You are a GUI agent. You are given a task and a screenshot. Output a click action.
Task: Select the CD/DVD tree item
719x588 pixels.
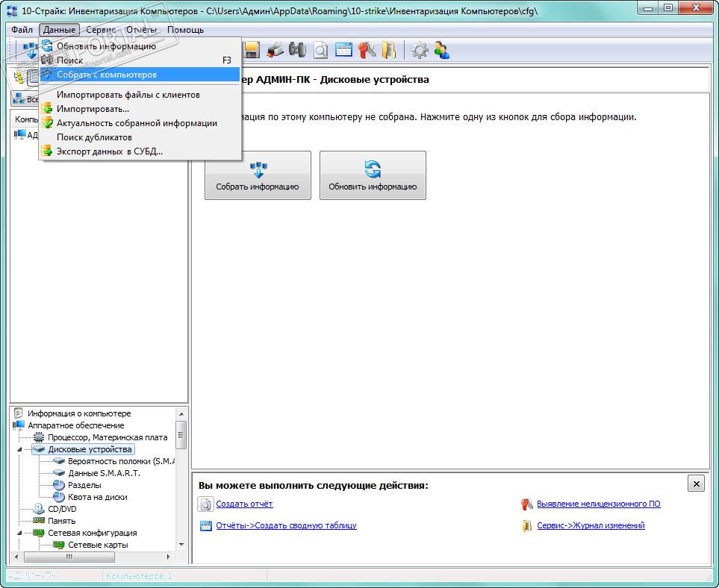[62, 509]
